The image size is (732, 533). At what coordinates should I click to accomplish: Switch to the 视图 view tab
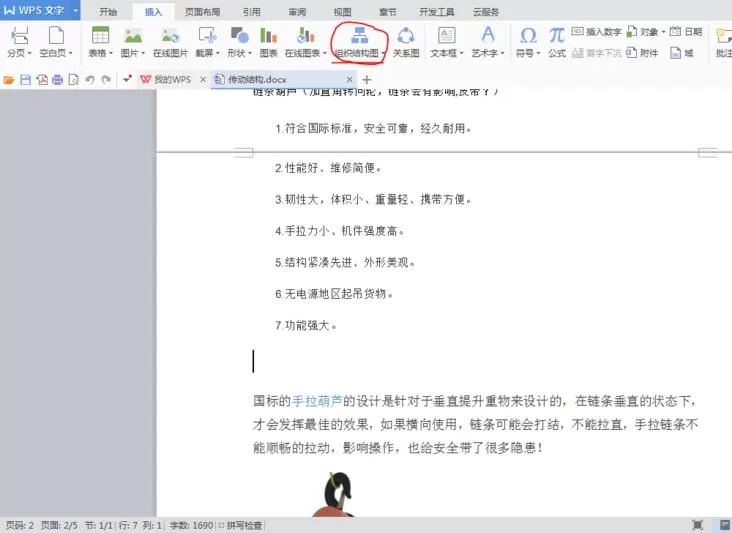pyautogui.click(x=342, y=12)
